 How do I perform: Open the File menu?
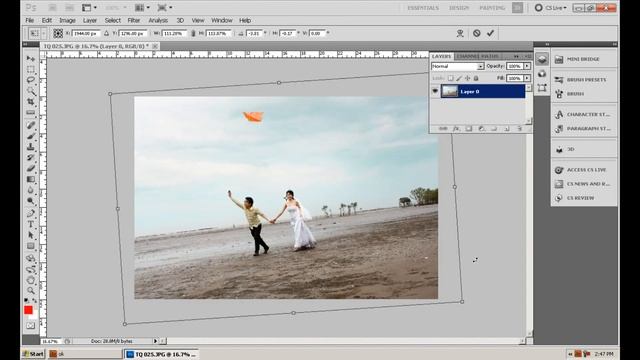tap(30, 20)
